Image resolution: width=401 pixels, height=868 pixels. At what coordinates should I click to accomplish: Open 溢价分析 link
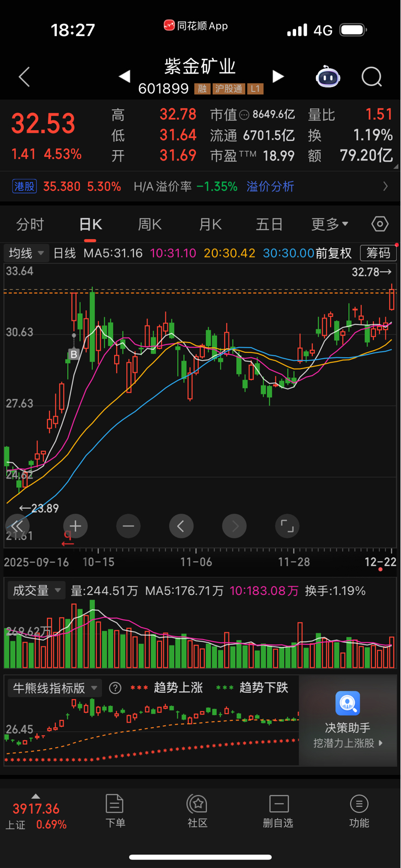coord(270,187)
